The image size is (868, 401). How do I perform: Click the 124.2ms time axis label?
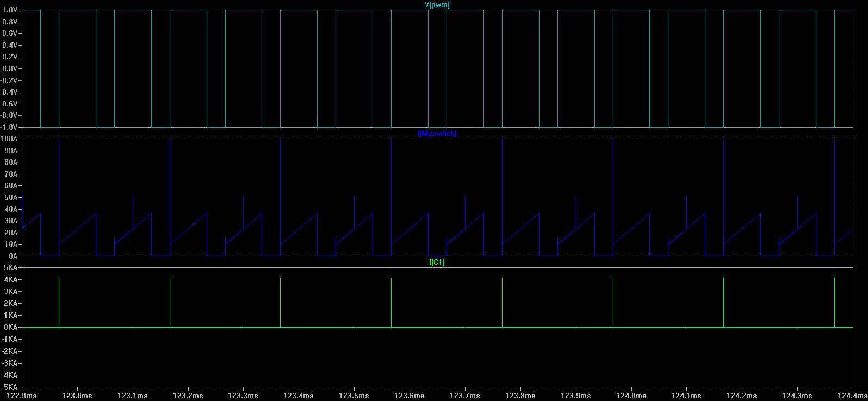[742, 396]
